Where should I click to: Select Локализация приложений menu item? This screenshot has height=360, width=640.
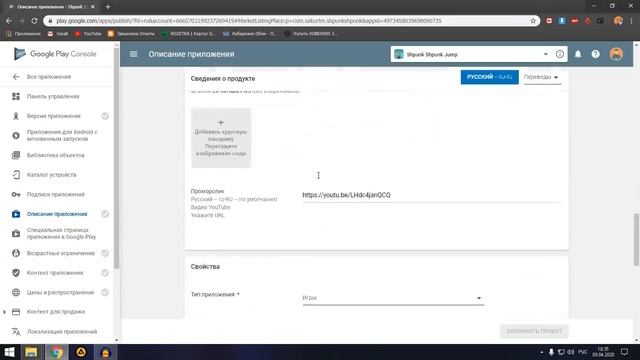62,331
